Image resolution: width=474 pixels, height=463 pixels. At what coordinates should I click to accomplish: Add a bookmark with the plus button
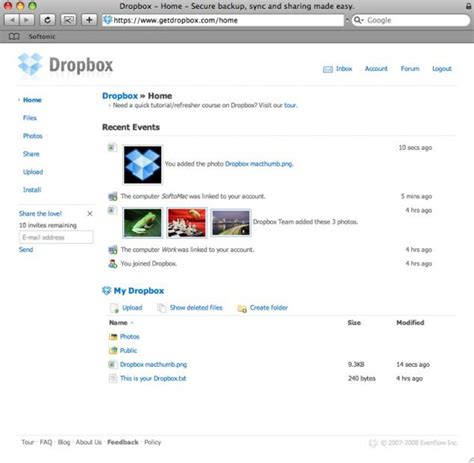89,20
